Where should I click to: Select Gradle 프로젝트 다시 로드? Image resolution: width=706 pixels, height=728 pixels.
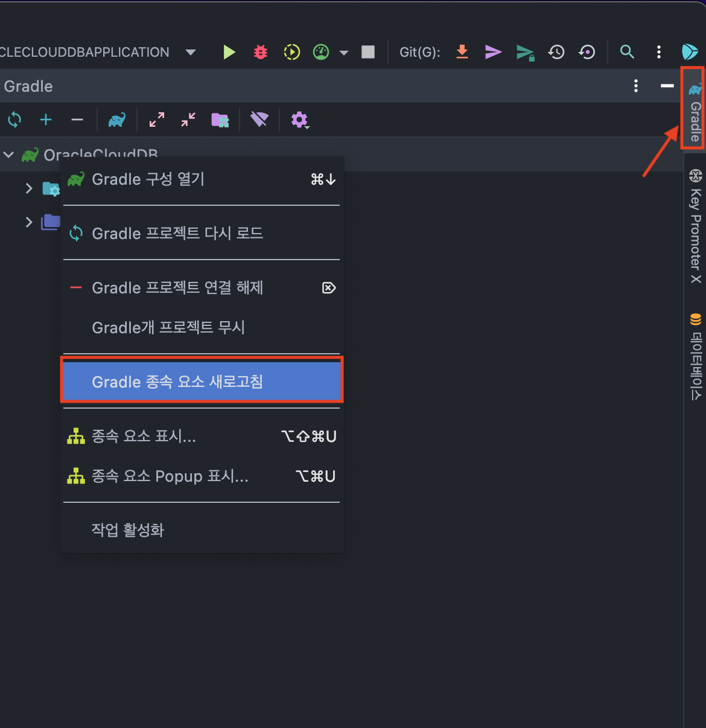pyautogui.click(x=202, y=233)
